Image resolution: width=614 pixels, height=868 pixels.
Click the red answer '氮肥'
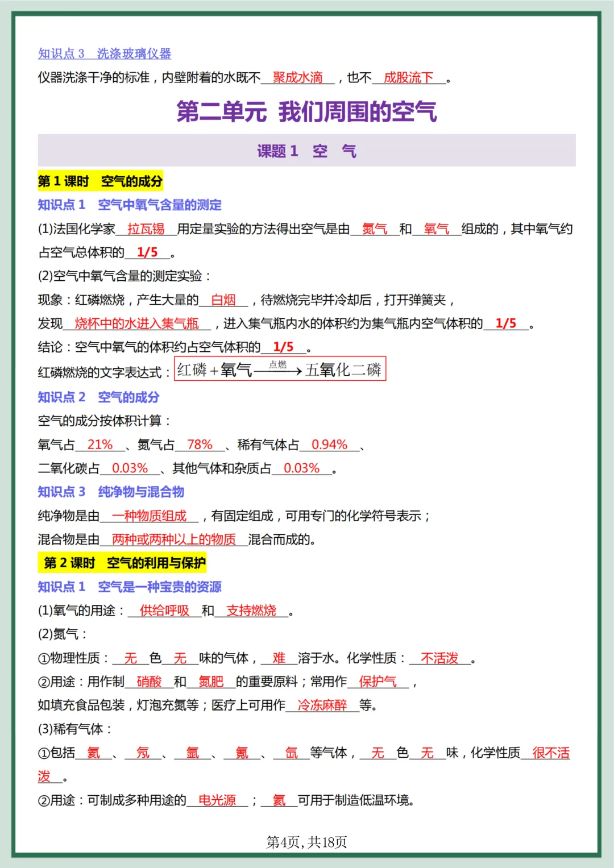pos(211,682)
